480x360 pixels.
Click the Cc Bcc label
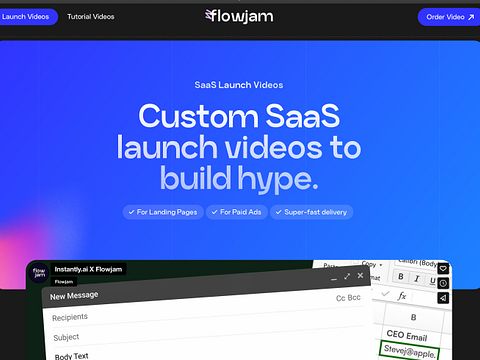coord(348,298)
